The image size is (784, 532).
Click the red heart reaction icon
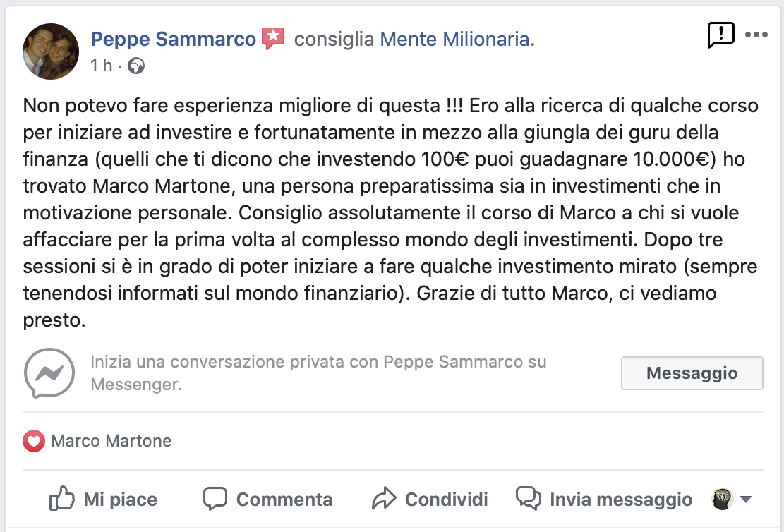point(33,442)
